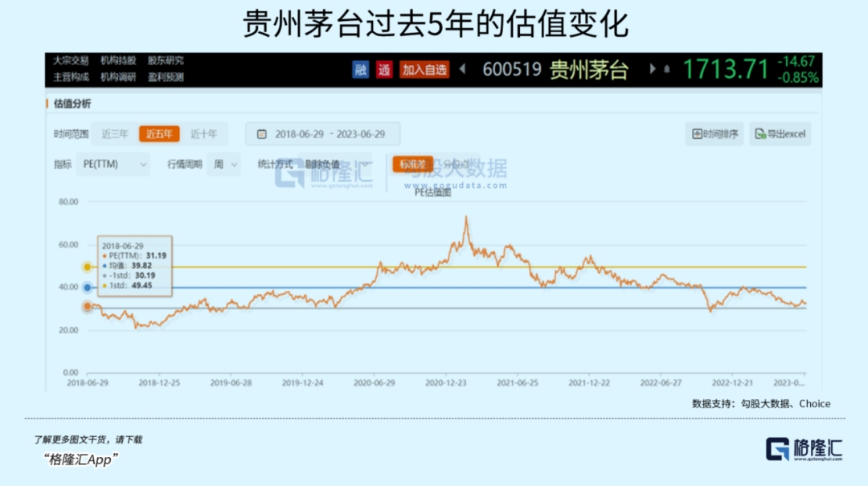Edit date range 2018-06-29 - 2023-06-29
868x486 pixels.
coord(323,134)
